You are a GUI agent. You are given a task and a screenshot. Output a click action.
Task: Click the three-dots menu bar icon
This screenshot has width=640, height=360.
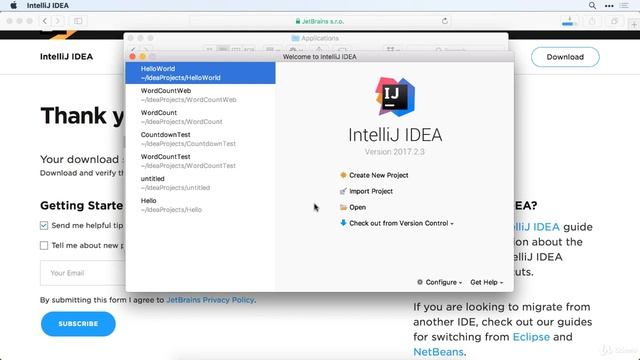(x=609, y=6)
